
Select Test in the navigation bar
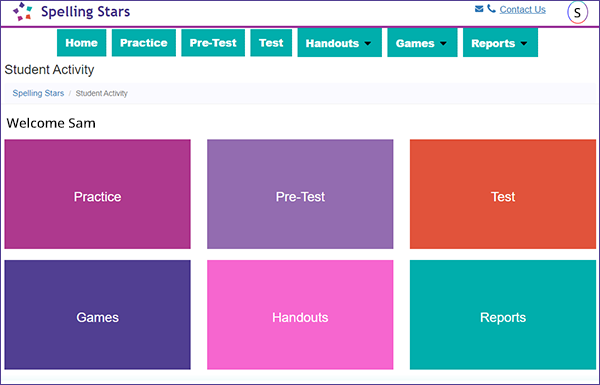tap(271, 43)
